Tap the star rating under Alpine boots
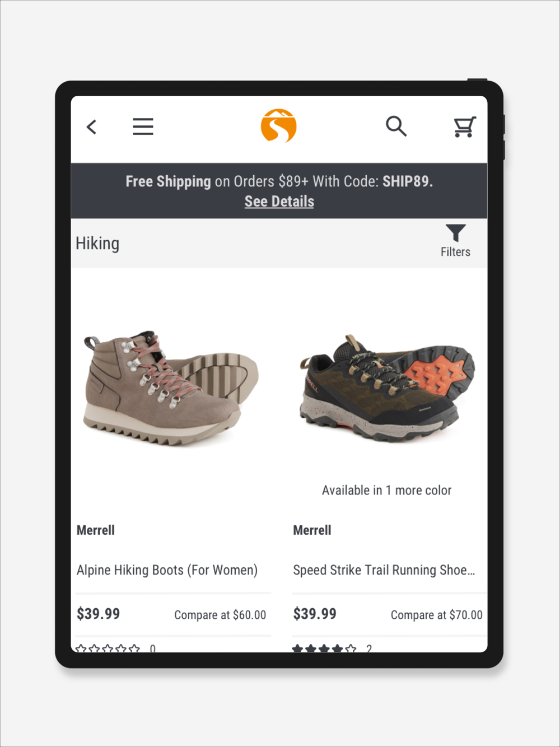 (x=108, y=648)
